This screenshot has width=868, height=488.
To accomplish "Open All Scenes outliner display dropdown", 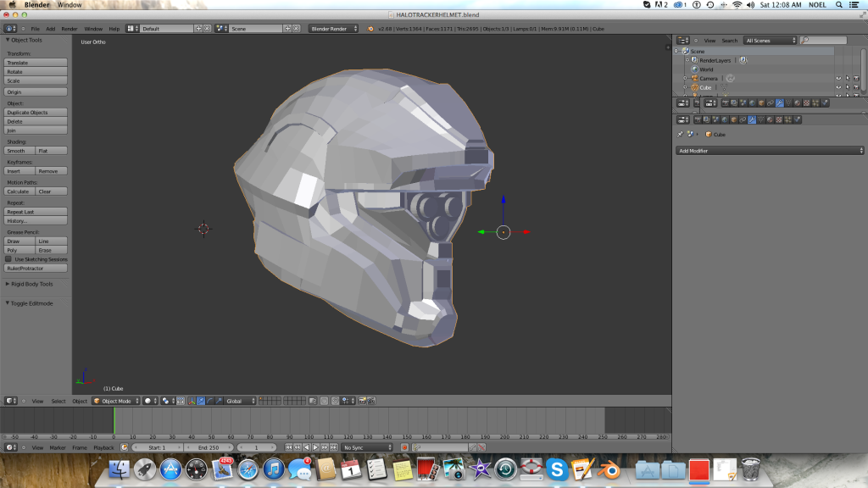I will pos(770,41).
